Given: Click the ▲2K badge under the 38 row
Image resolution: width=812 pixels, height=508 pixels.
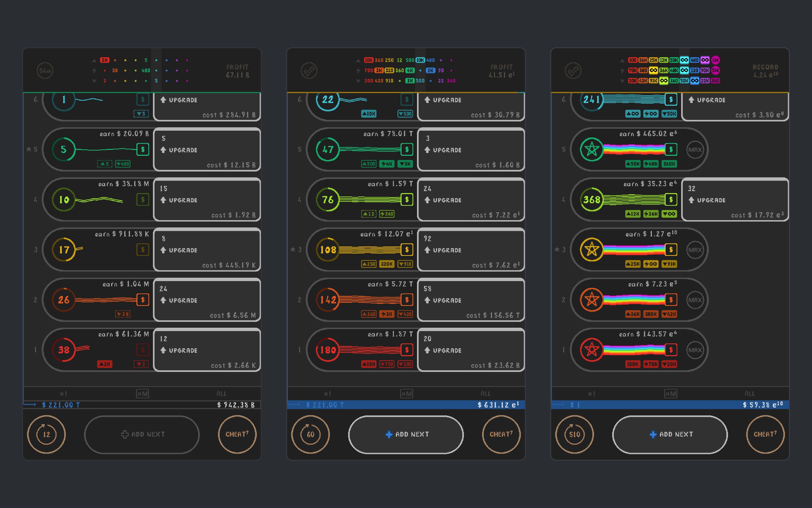Looking at the screenshot, I should [x=105, y=364].
